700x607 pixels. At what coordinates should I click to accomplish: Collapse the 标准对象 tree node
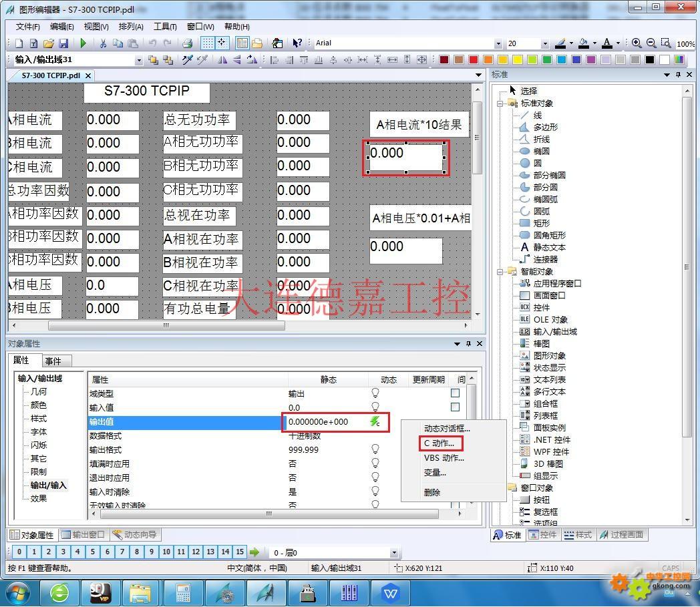[500, 104]
